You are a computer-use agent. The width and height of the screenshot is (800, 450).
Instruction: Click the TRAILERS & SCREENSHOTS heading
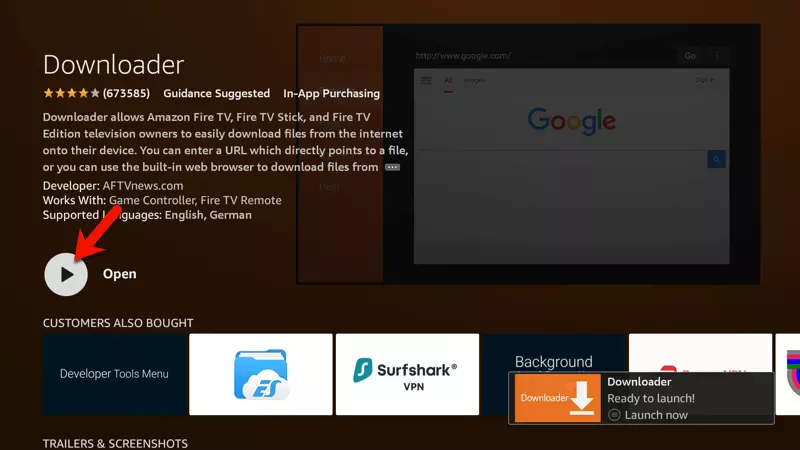tap(115, 443)
